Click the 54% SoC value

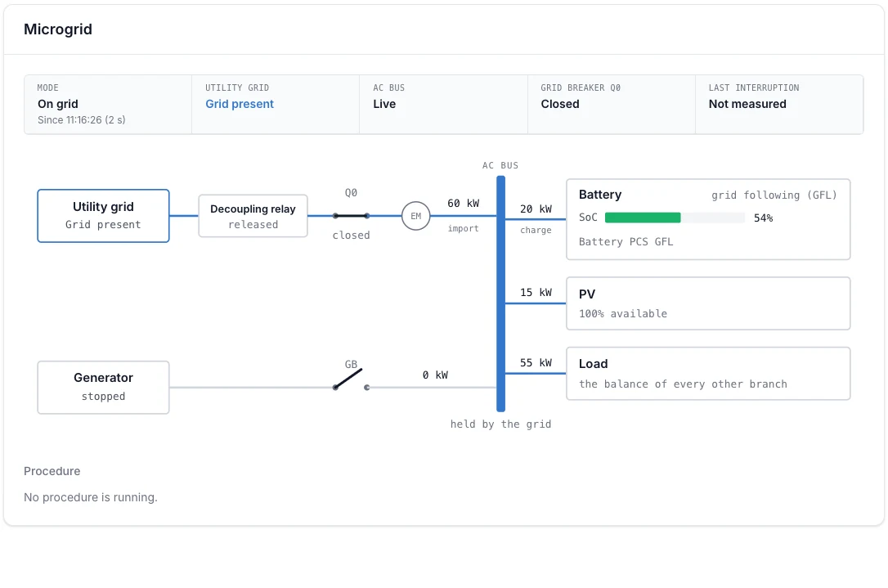point(763,218)
